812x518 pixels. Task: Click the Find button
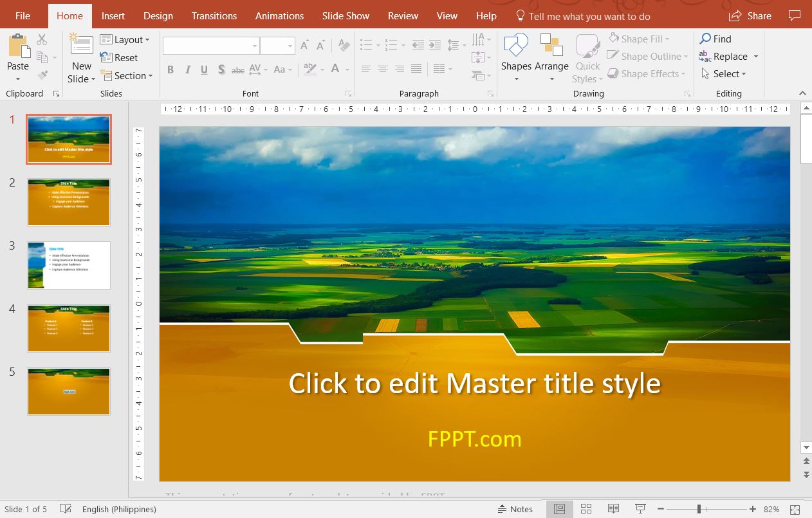click(x=715, y=39)
